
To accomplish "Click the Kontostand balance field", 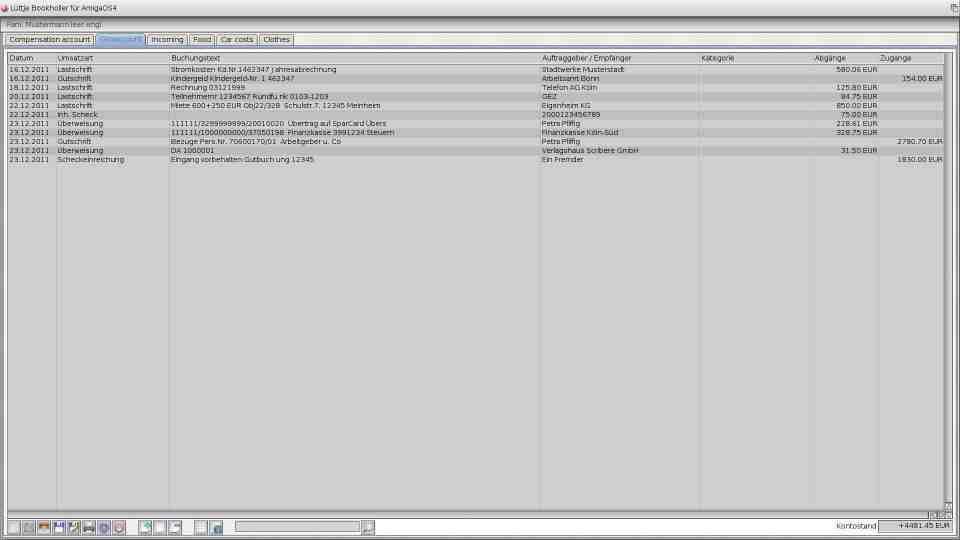I will pos(911,526).
